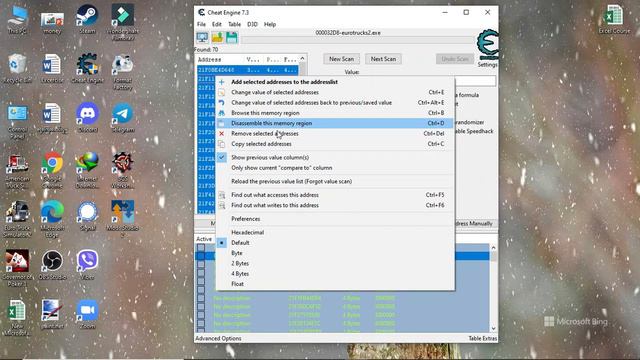Open This PC desktop icon

17,20
